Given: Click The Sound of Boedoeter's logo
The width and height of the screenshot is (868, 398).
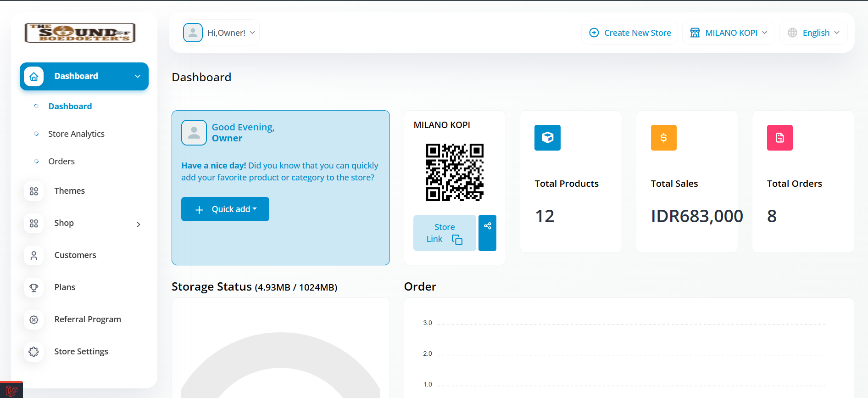Looking at the screenshot, I should [80, 33].
